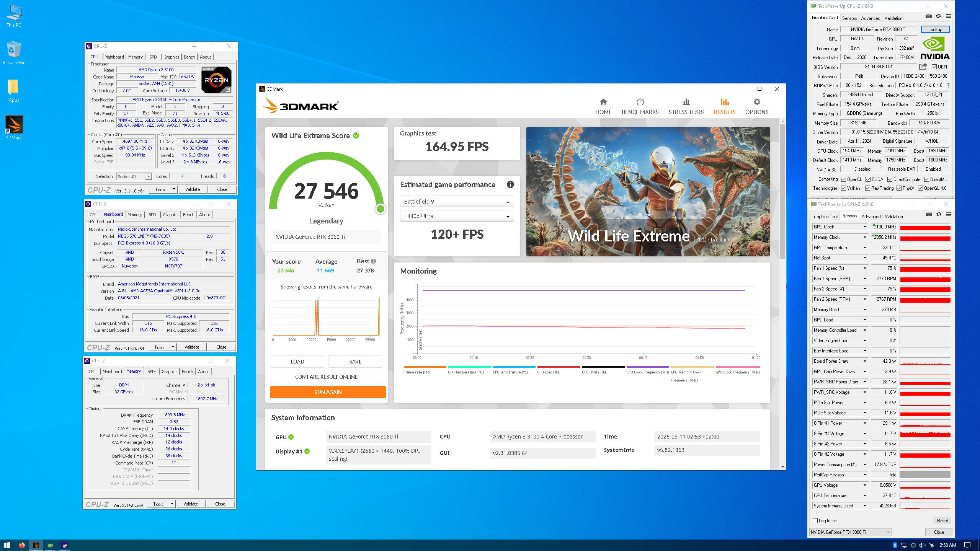
Task: Toggle OpenCL checkbox in GPU-Z
Action: pyautogui.click(x=843, y=179)
